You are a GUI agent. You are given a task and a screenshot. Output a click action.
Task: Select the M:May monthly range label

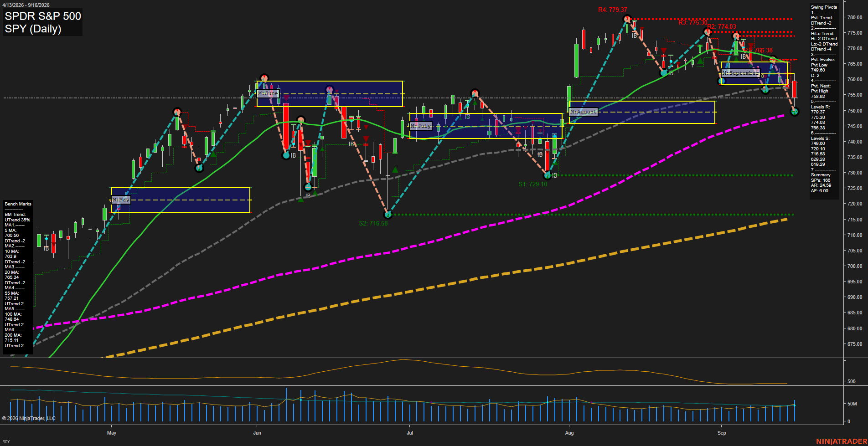pyautogui.click(x=121, y=200)
